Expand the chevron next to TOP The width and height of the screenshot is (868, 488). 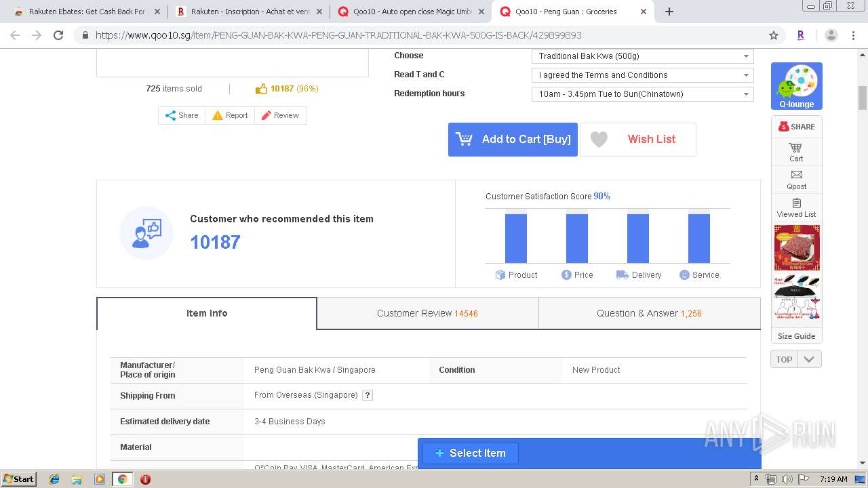point(809,359)
